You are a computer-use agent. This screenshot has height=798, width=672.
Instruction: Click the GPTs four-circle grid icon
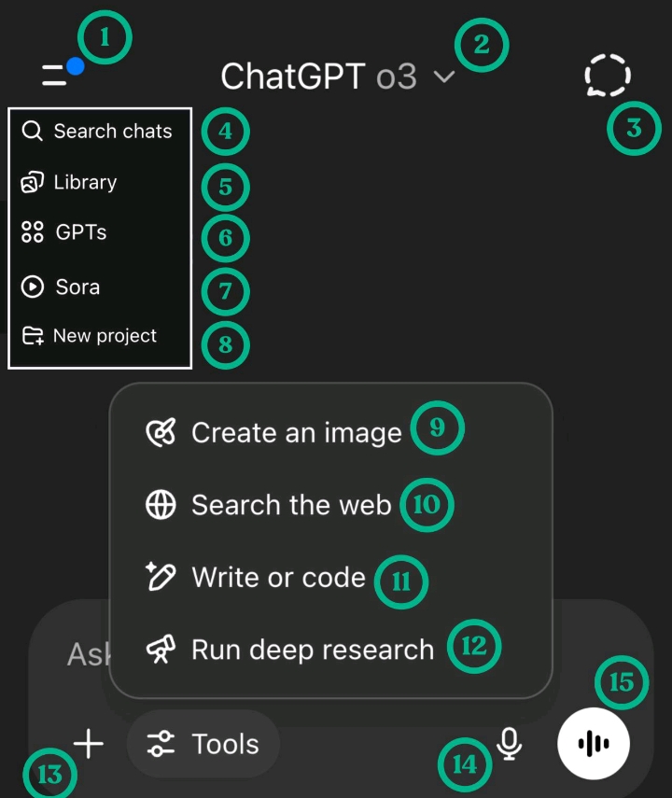[x=33, y=232]
